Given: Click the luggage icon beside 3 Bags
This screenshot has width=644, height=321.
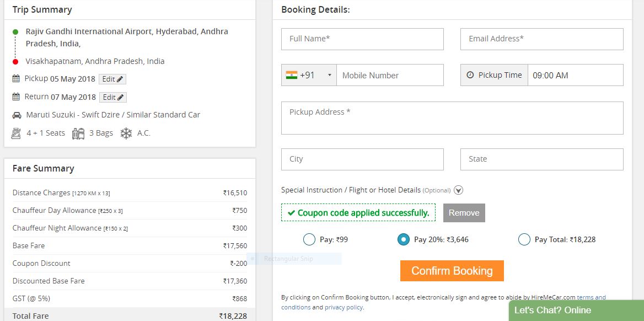Looking at the screenshot, I should pyautogui.click(x=78, y=133).
